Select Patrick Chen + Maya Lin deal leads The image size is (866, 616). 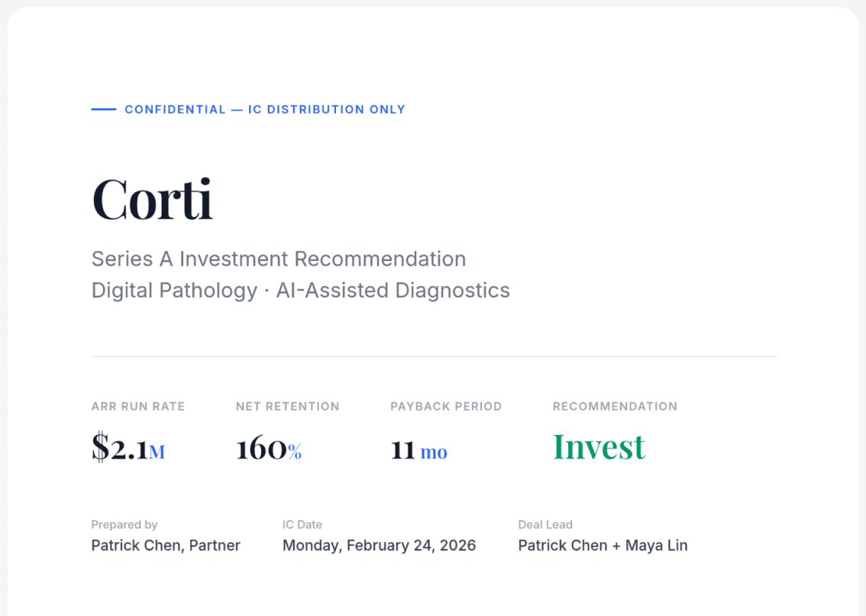603,545
